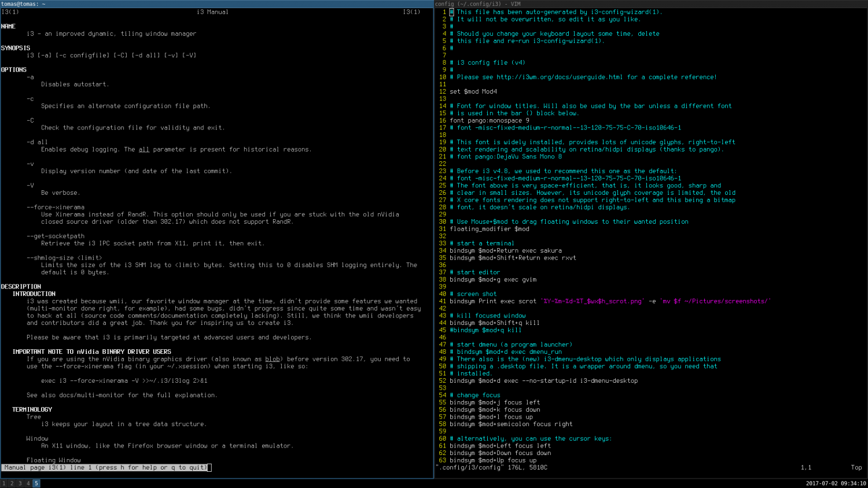
Task: Click 'bindsym $mod+j focus left' line
Action: 495,402
